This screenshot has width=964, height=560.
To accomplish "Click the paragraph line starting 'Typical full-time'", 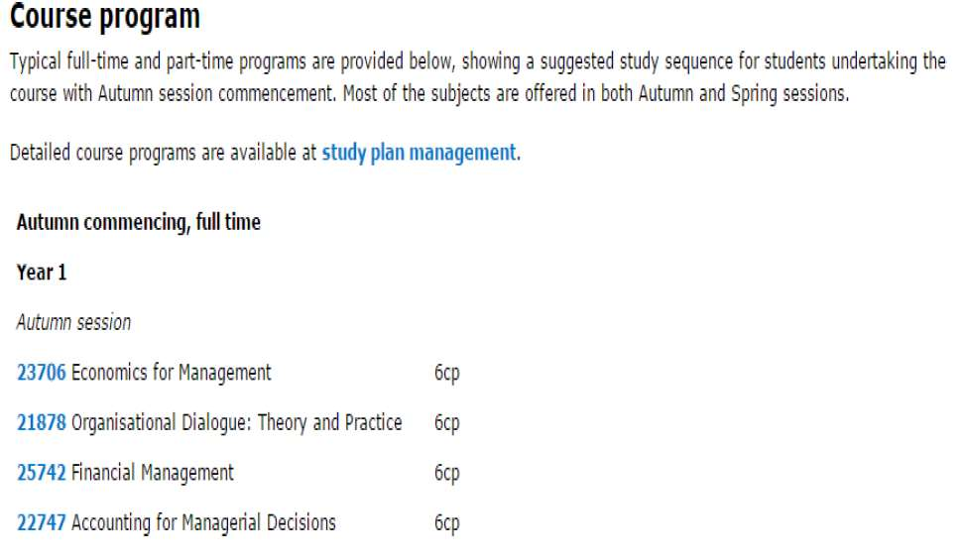I will pos(478,62).
